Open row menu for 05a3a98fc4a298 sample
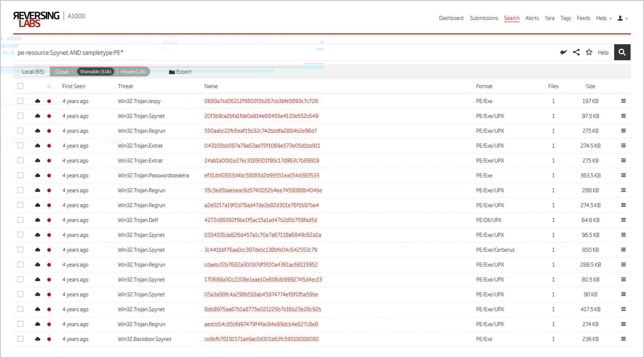The height and width of the screenshot is (358, 644). 623,294
